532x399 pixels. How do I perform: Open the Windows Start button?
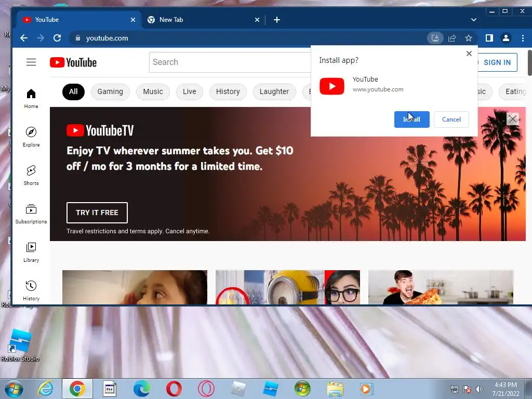pyautogui.click(x=14, y=389)
